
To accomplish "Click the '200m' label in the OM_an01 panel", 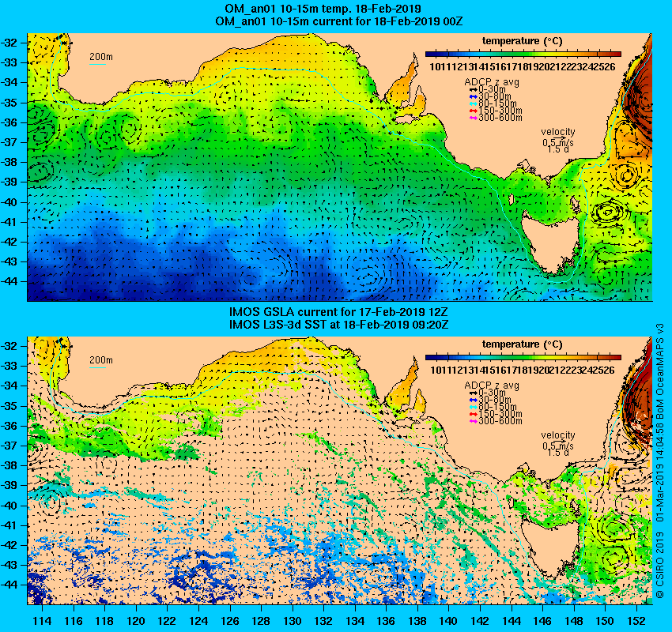I will pos(100,57).
